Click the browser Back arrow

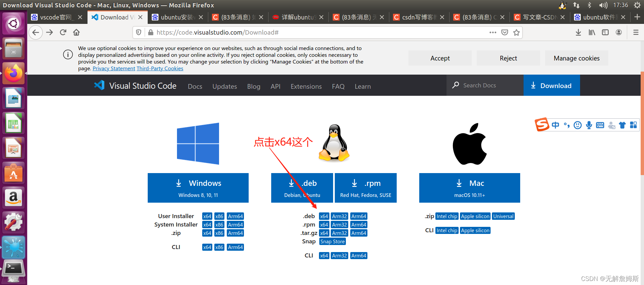tap(36, 33)
